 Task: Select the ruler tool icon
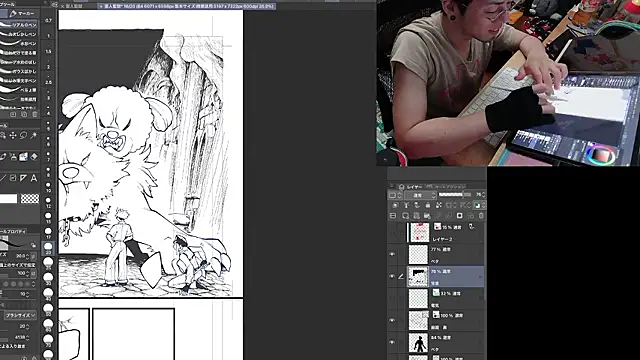[x=24, y=178]
